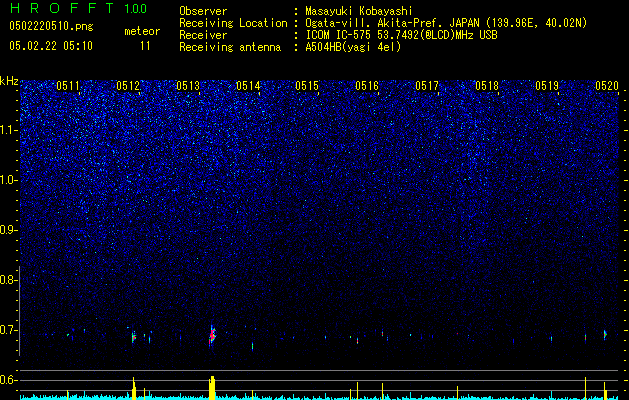Image resolution: width=629 pixels, height=400 pixels.
Task: Click the 0517 time marker
Action: 427,86
